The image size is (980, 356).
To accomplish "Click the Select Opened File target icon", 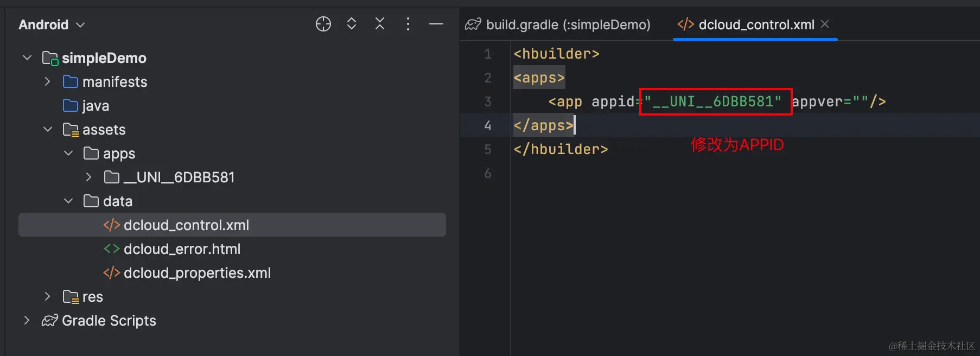I will point(323,24).
